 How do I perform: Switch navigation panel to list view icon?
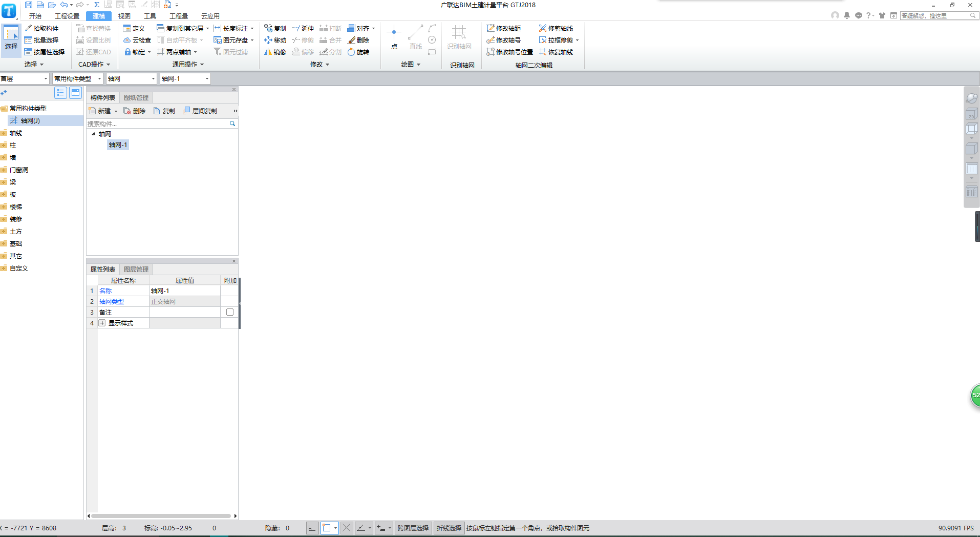60,93
